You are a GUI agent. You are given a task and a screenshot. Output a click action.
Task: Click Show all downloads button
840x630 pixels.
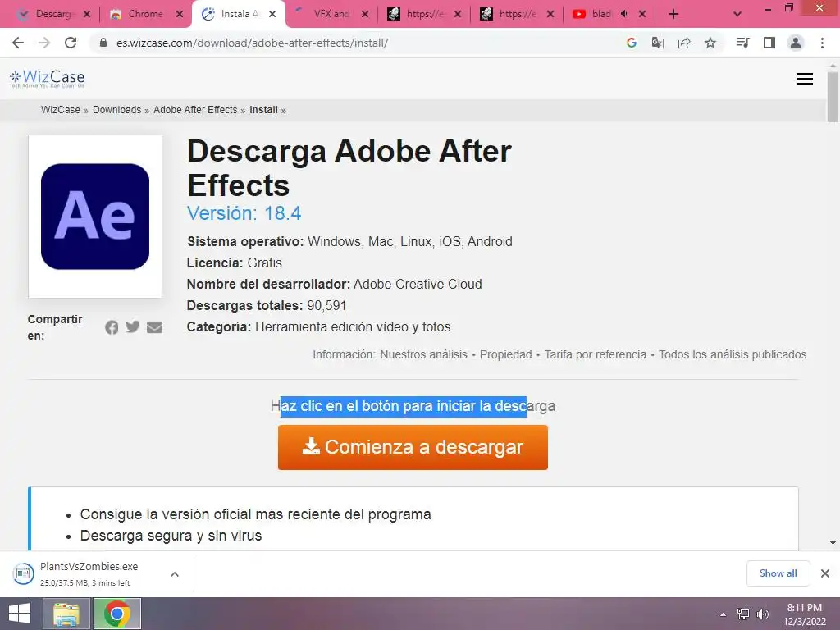click(778, 573)
